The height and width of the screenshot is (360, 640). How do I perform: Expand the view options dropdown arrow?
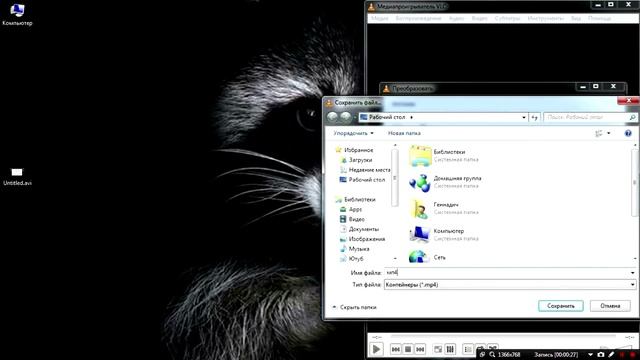609,133
